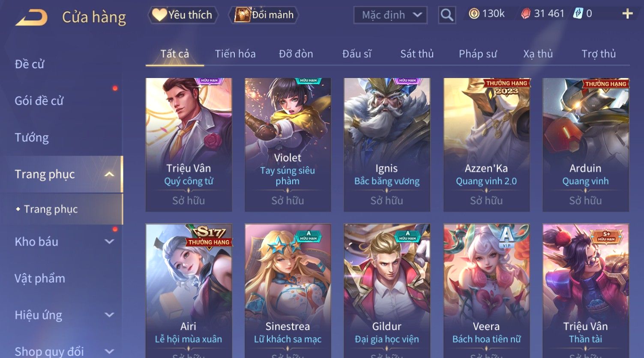Click the blue ticket currency icon
This screenshot has height=358, width=644.
(578, 14)
